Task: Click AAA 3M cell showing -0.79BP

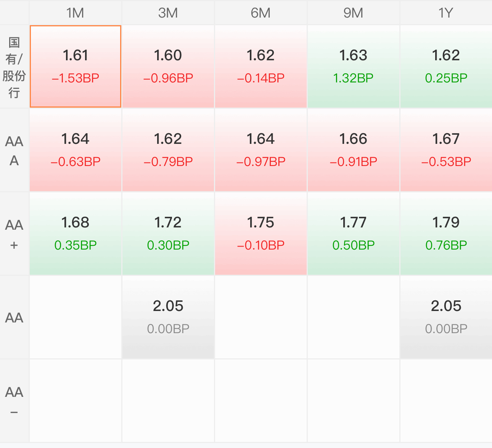Action: point(168,150)
